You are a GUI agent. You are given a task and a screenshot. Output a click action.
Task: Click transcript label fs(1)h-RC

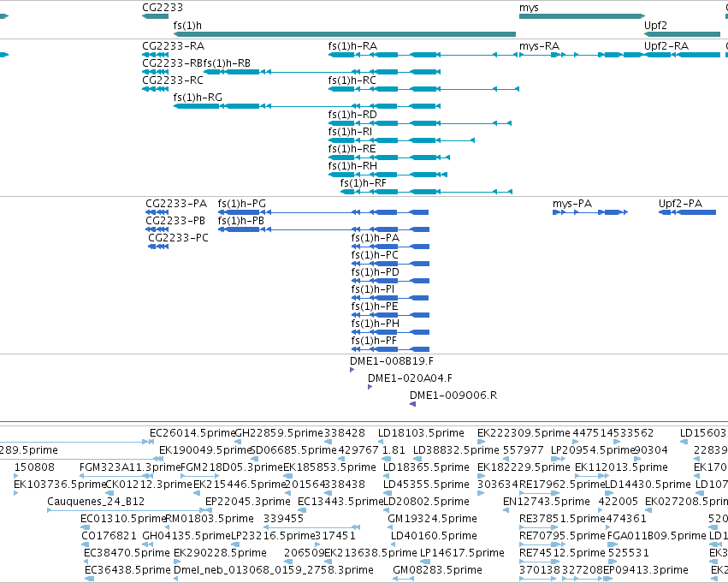pos(352,80)
